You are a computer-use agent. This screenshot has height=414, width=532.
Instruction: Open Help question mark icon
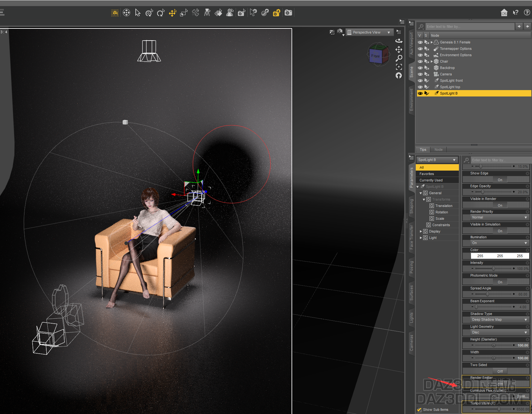(527, 12)
